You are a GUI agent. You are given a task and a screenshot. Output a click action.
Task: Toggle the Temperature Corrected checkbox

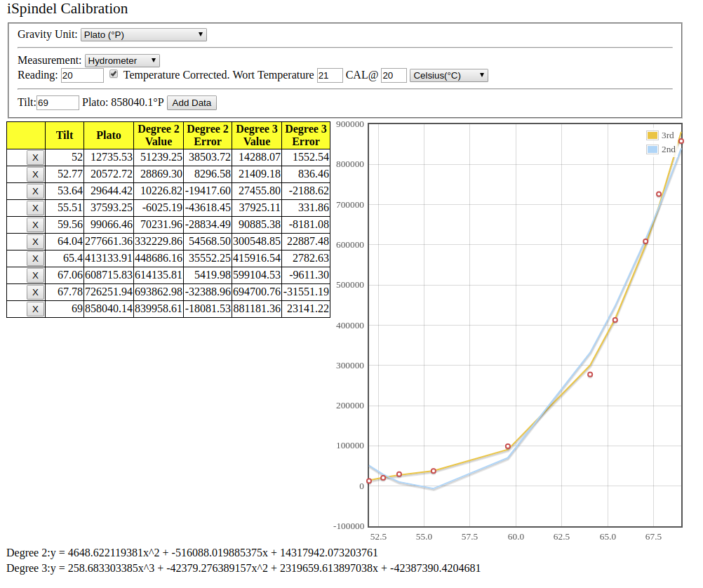pos(114,74)
